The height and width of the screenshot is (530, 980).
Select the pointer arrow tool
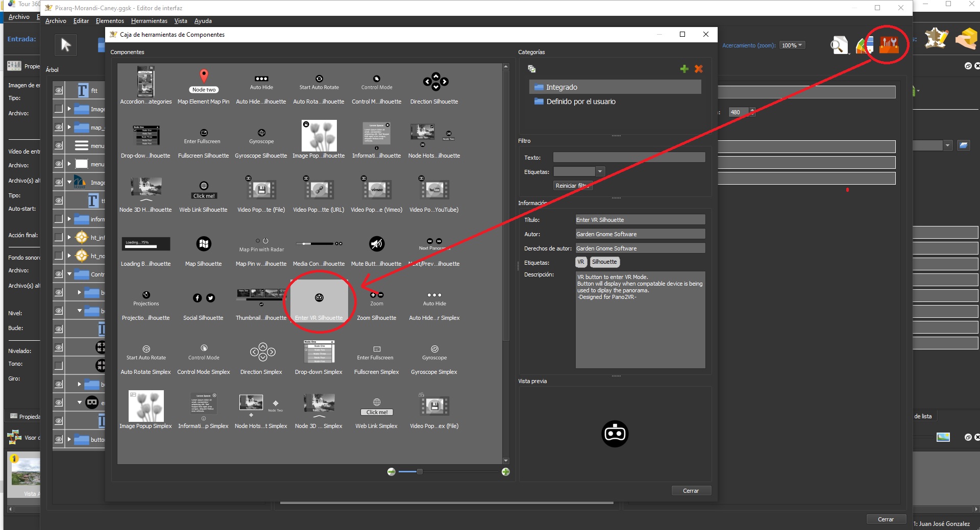tap(66, 45)
